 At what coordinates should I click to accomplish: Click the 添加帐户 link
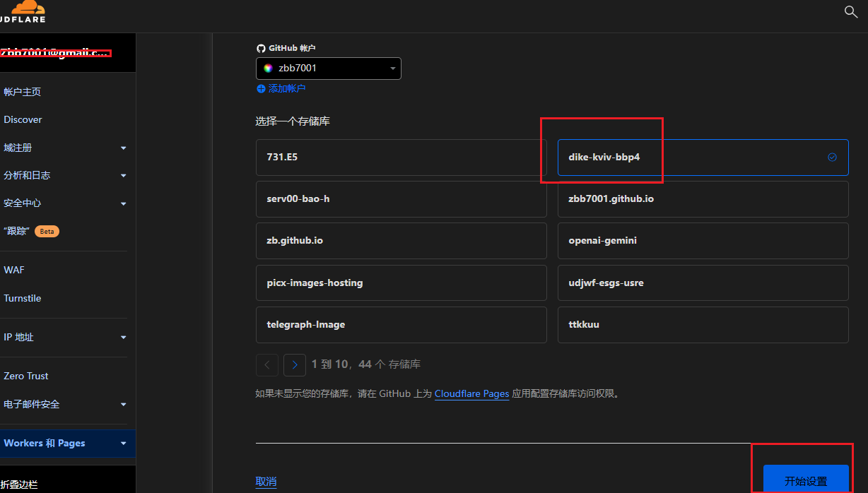point(287,89)
